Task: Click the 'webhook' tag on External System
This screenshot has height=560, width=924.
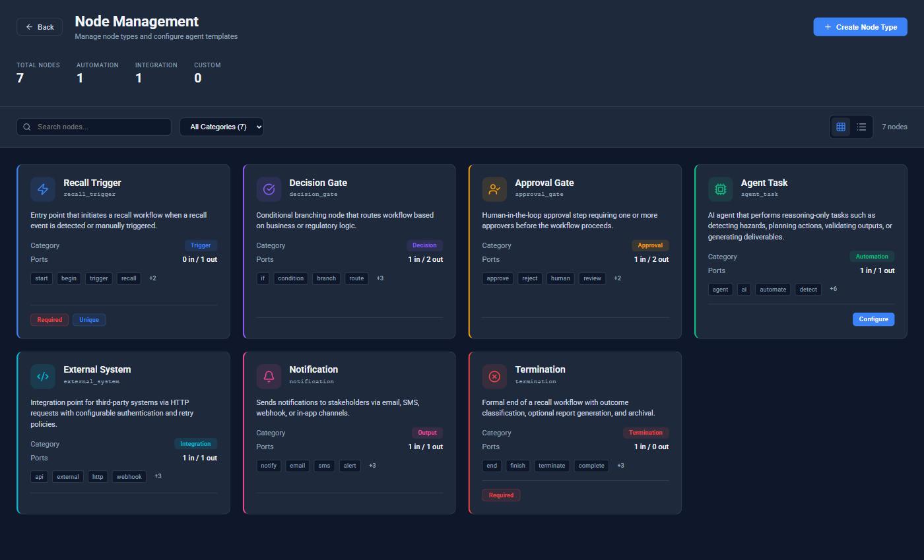Action: click(x=129, y=477)
